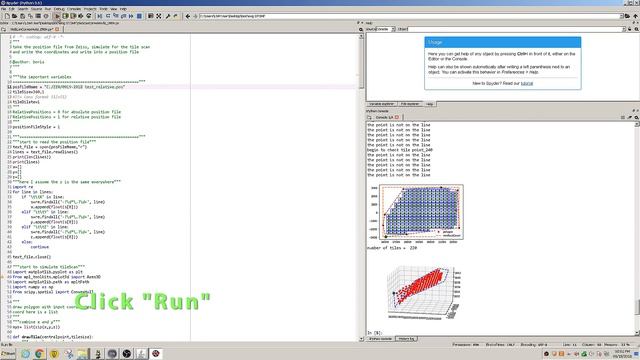Click the parent directory up-arrow icon
The height and width of the screenshot is (360, 640).
click(636, 16)
